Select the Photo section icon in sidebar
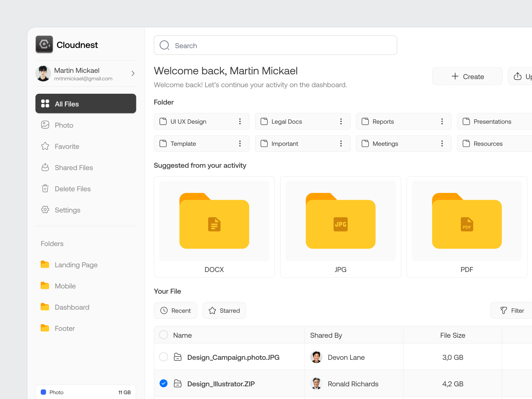 pos(45,125)
